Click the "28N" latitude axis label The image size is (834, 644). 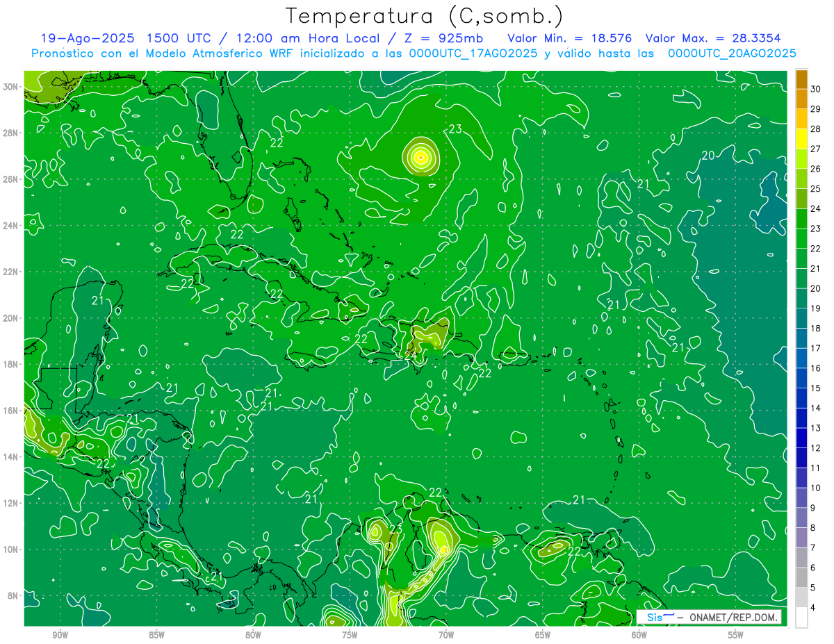pyautogui.click(x=12, y=133)
